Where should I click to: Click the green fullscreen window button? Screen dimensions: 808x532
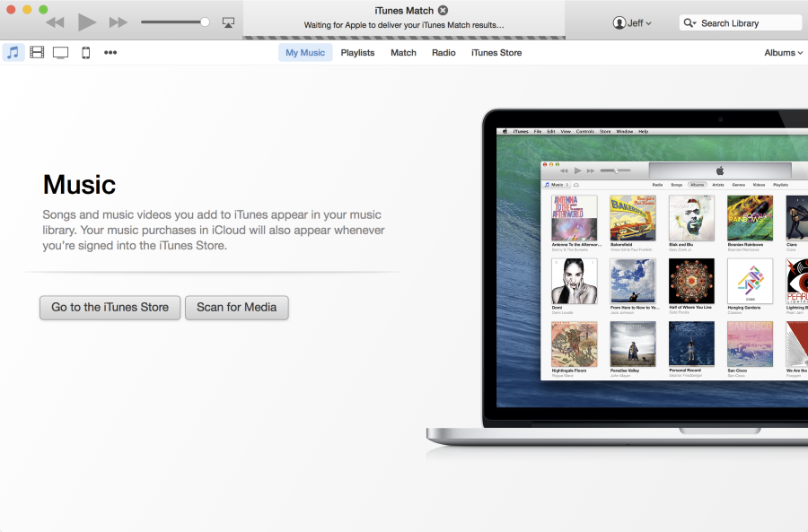[x=43, y=9]
